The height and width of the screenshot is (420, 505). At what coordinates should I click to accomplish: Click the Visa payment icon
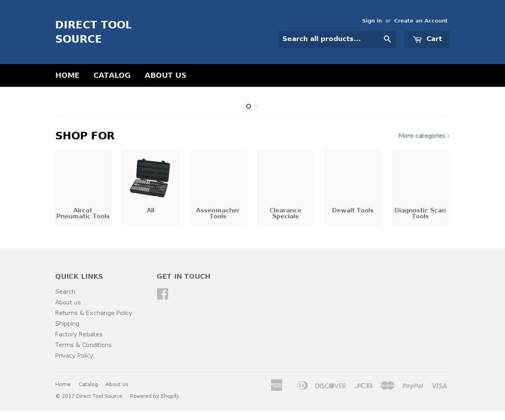439,385
